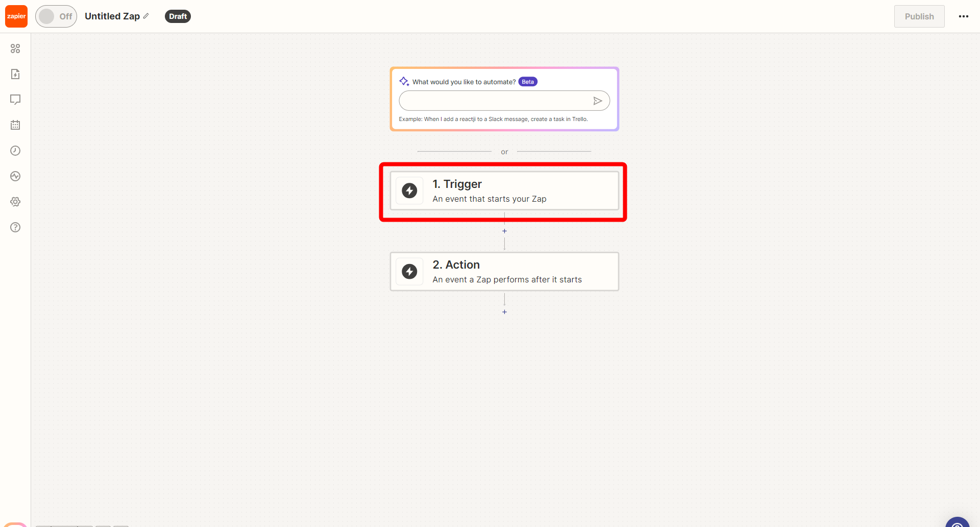
Task: Add step with plus below Action
Action: [x=504, y=312]
